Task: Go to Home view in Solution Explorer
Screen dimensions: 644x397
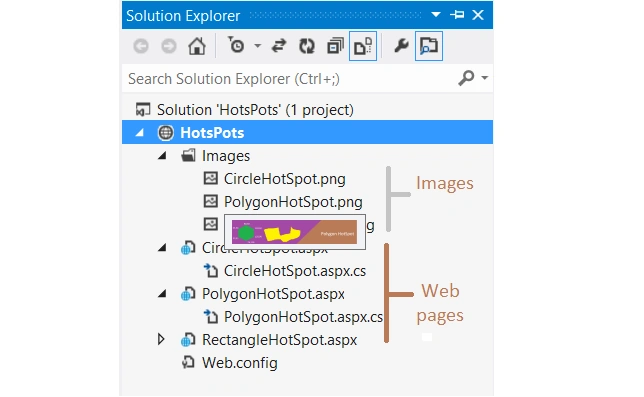Action: pyautogui.click(x=197, y=46)
